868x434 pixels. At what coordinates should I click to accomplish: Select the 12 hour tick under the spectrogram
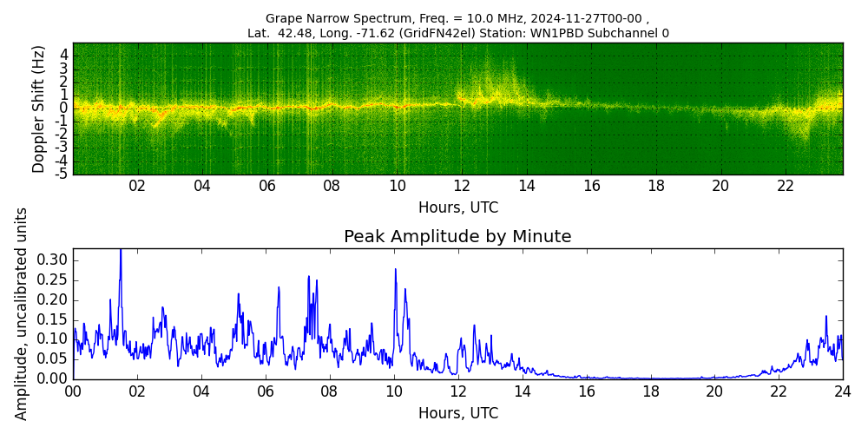(x=461, y=186)
